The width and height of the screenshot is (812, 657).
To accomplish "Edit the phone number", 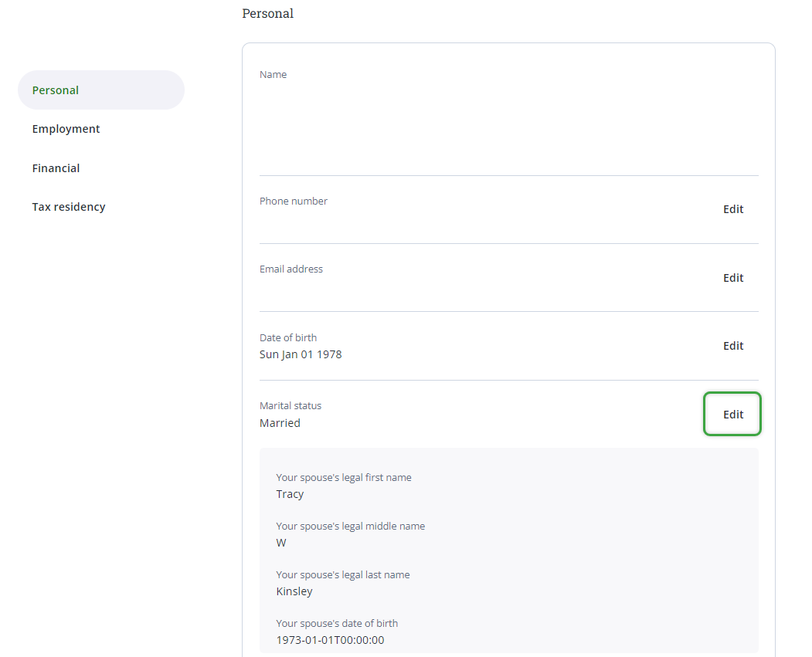I will [732, 209].
